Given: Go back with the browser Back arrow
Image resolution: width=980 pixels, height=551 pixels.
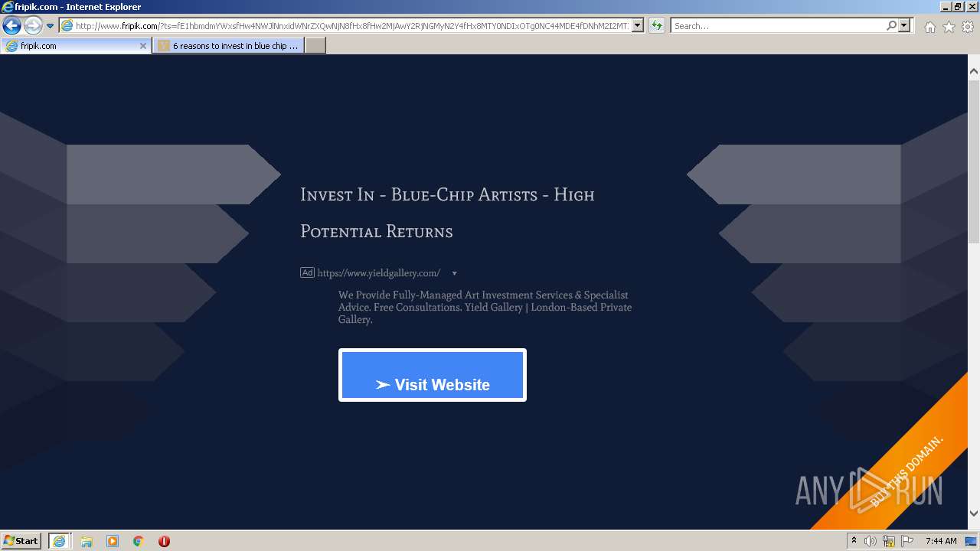Looking at the screenshot, I should tap(11, 26).
